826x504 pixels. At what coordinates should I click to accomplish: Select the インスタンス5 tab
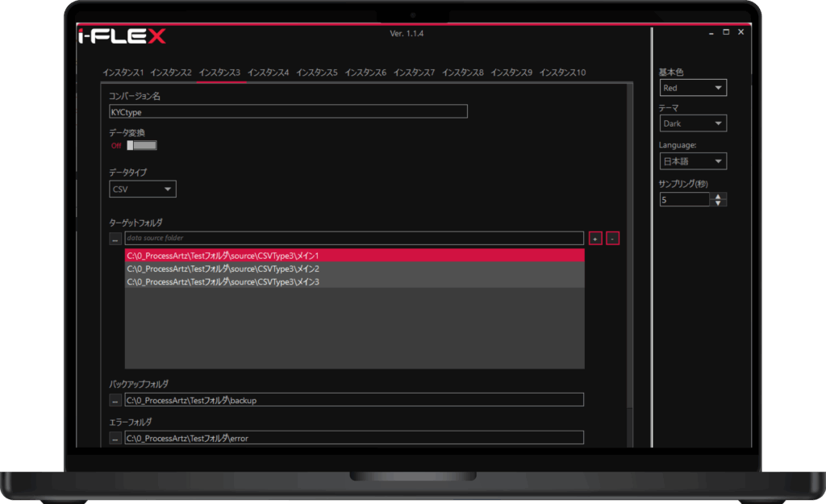tap(317, 73)
